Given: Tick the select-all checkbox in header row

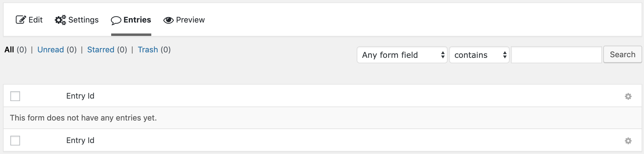Looking at the screenshot, I should pyautogui.click(x=15, y=96).
